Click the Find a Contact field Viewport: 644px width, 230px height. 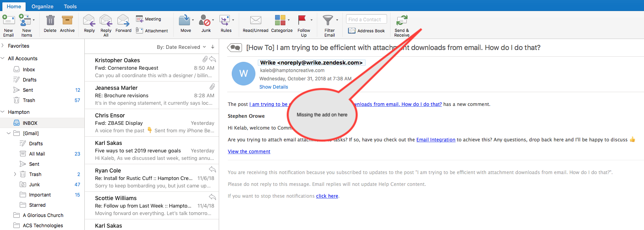point(366,19)
